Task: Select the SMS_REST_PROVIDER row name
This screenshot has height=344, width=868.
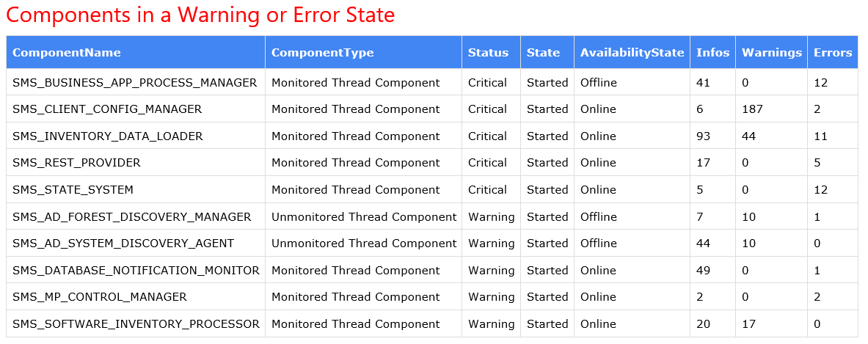Action: click(x=76, y=163)
